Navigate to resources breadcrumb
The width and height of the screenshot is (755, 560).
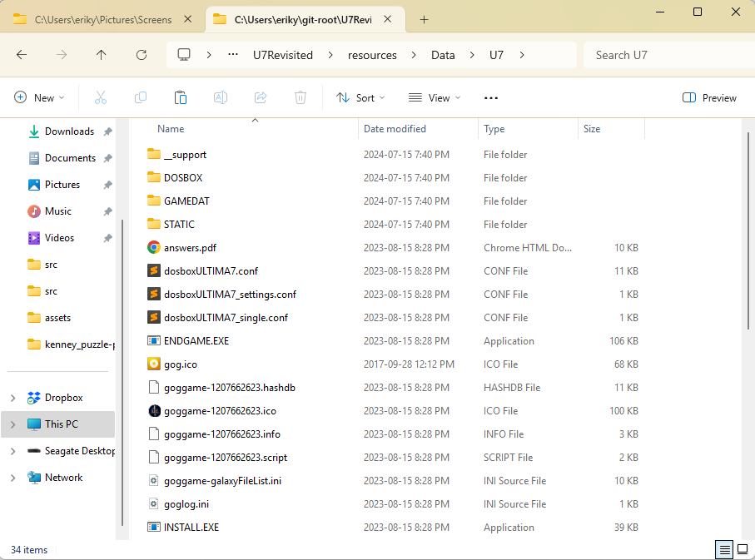tap(372, 55)
